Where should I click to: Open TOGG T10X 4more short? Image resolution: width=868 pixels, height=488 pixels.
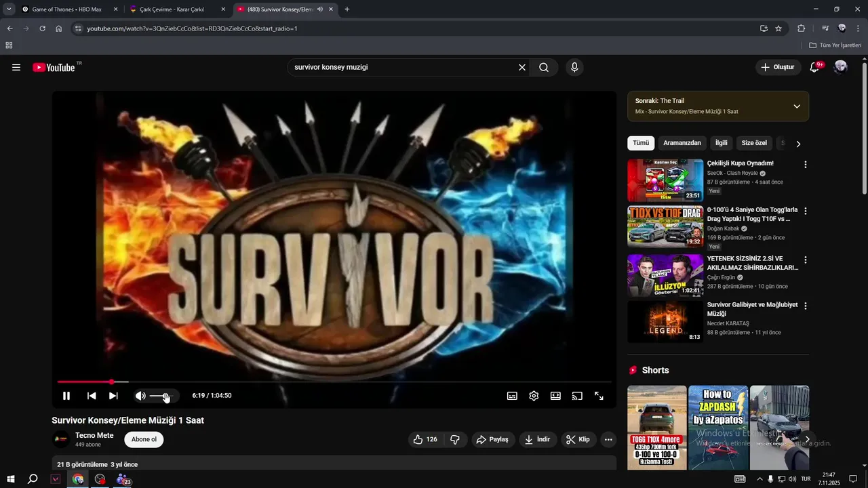coord(657,427)
